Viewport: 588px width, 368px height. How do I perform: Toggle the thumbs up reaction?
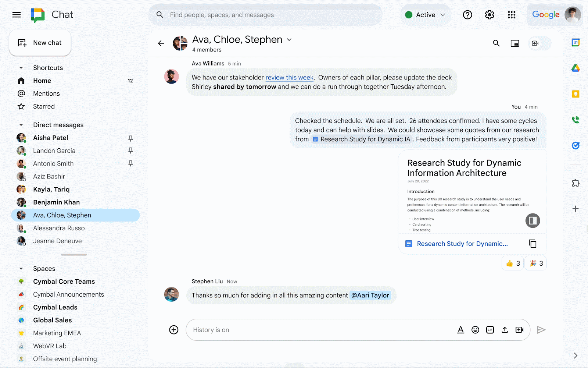(x=513, y=263)
